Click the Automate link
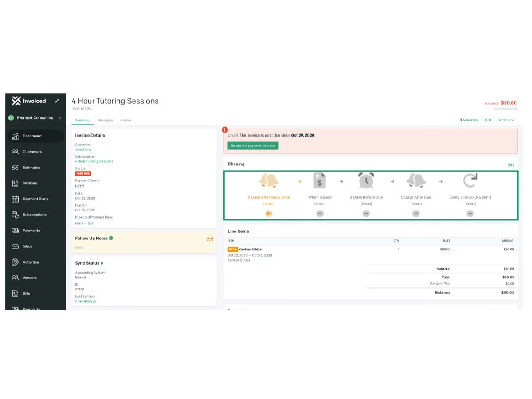Viewport: 532px width, 399px height. pos(469,120)
